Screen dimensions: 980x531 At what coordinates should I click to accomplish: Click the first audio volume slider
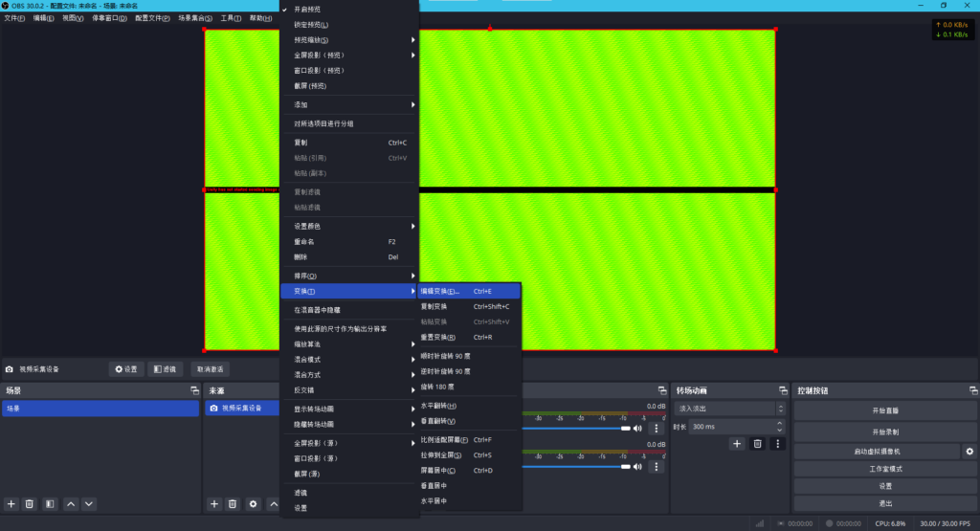tap(574, 429)
